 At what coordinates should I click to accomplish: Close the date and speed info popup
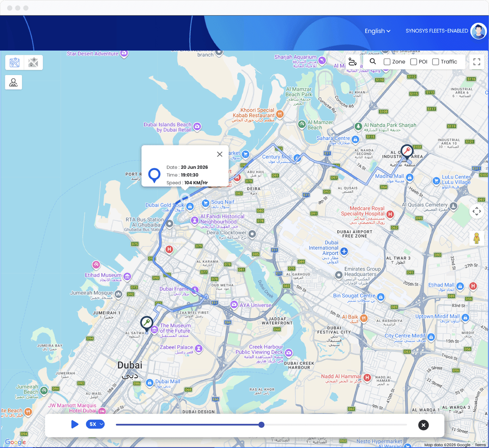pyautogui.click(x=220, y=154)
